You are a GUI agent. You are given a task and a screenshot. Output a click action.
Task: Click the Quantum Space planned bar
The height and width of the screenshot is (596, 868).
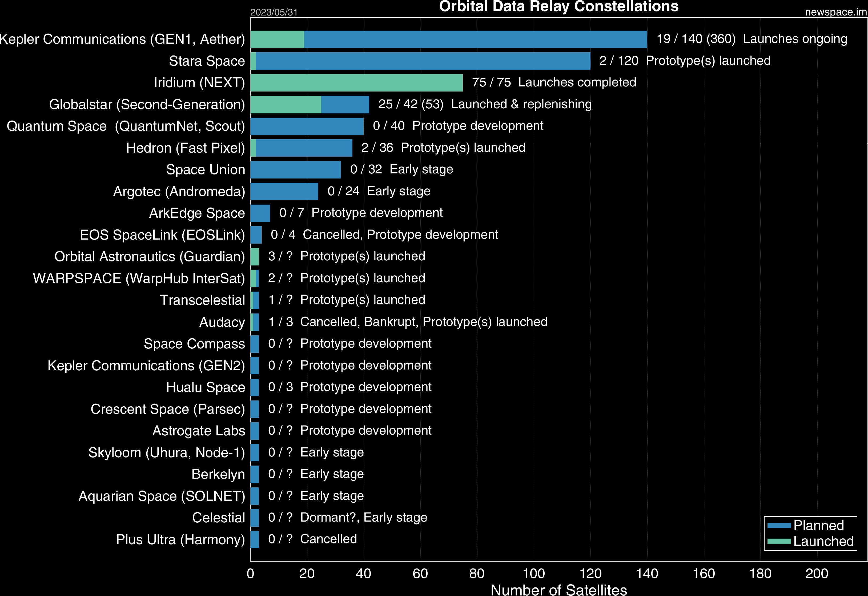pyautogui.click(x=307, y=126)
